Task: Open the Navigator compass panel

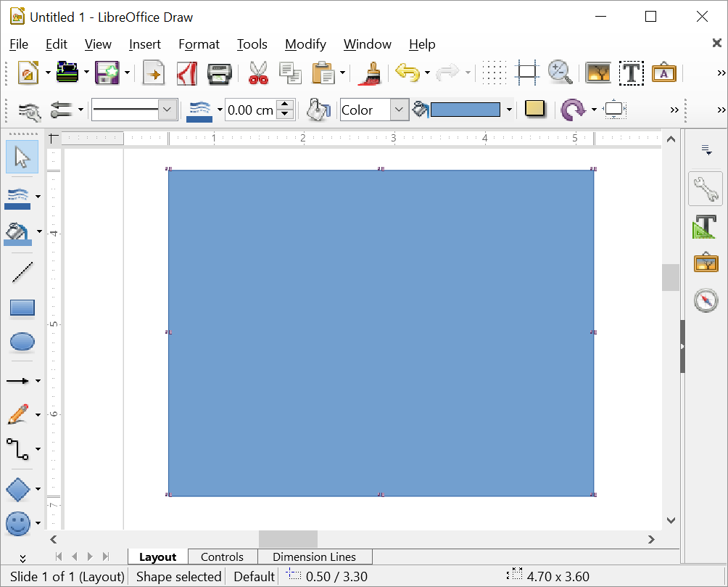Action: 706,300
